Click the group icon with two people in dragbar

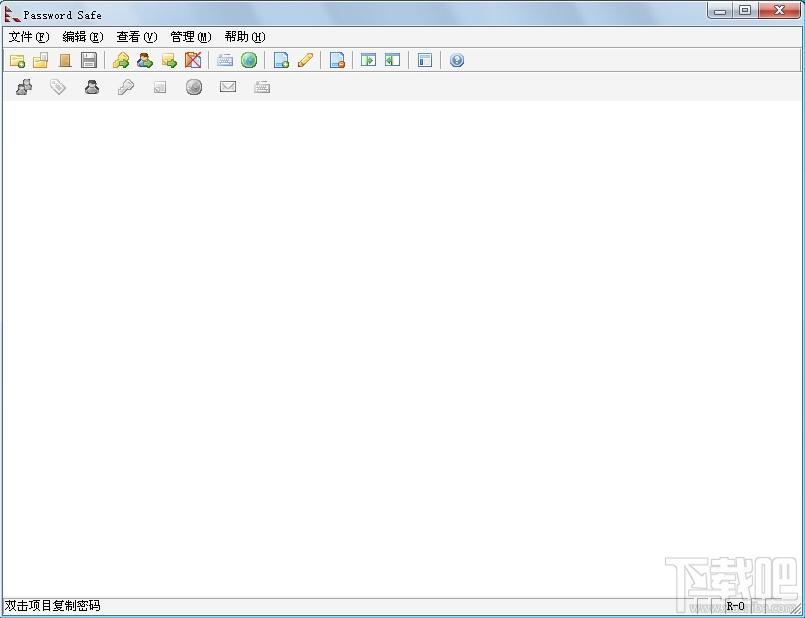(x=24, y=87)
